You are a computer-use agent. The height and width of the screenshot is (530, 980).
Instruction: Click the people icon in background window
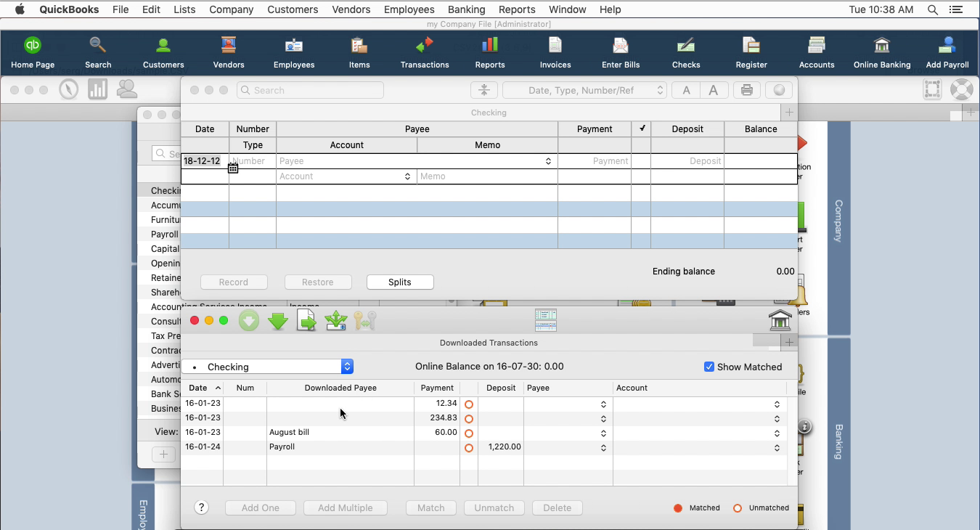click(x=127, y=89)
